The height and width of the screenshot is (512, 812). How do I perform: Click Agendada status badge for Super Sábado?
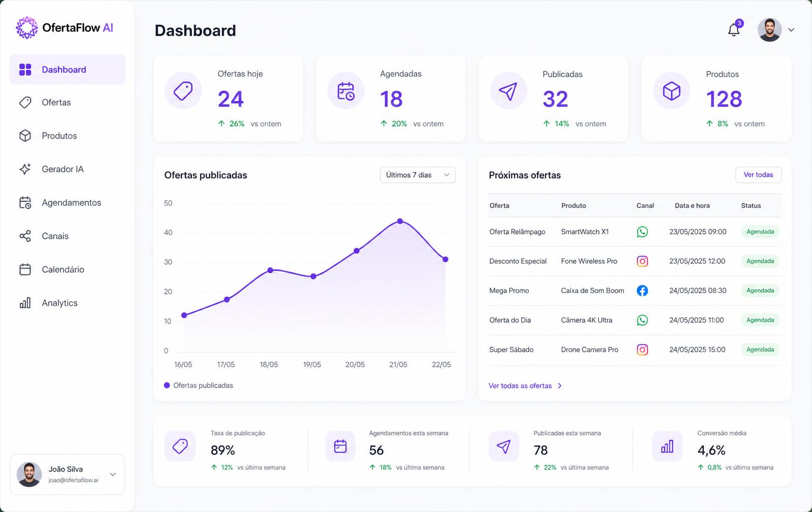[760, 349]
